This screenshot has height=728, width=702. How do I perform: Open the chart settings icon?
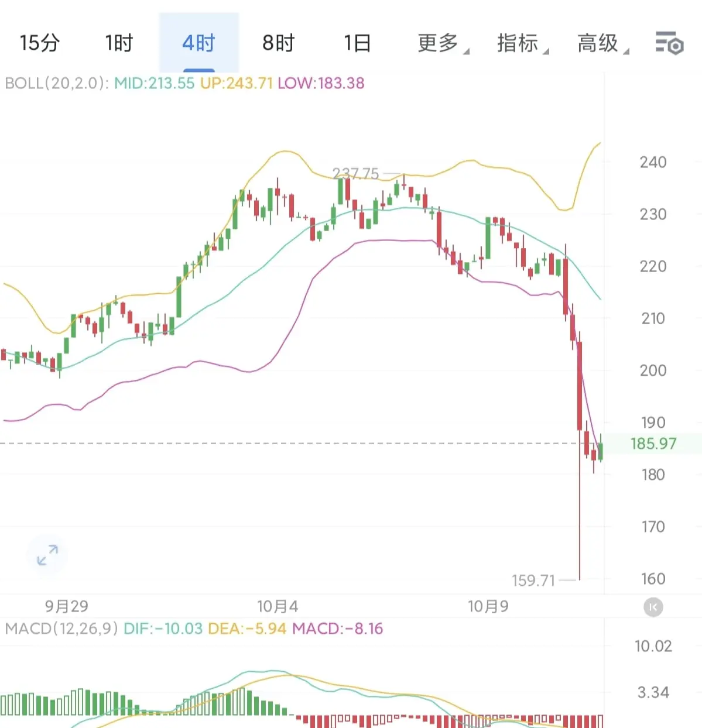(669, 43)
